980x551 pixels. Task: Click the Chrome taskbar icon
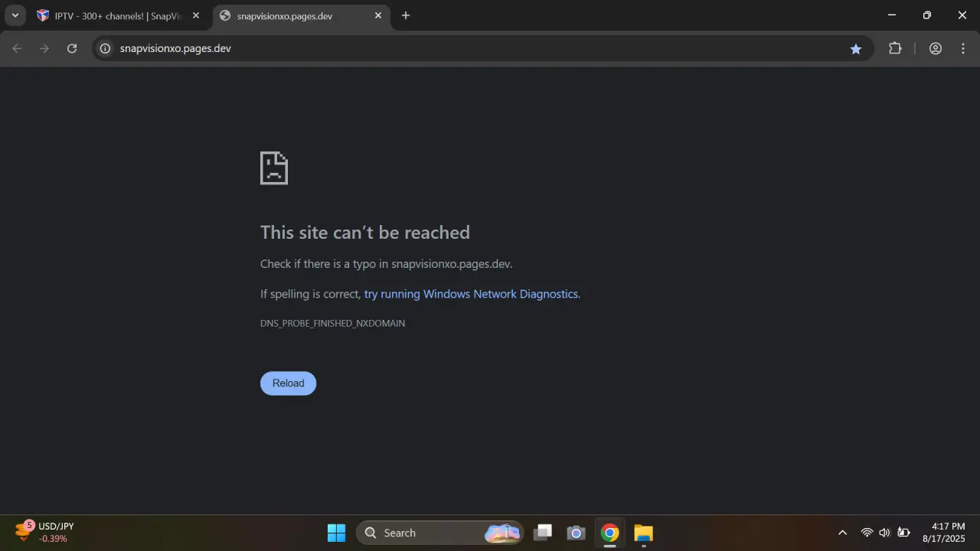pos(609,533)
